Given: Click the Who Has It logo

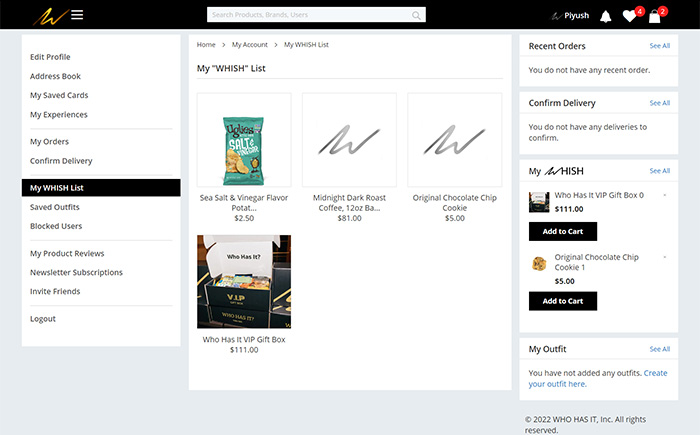Looking at the screenshot, I should (50, 16).
